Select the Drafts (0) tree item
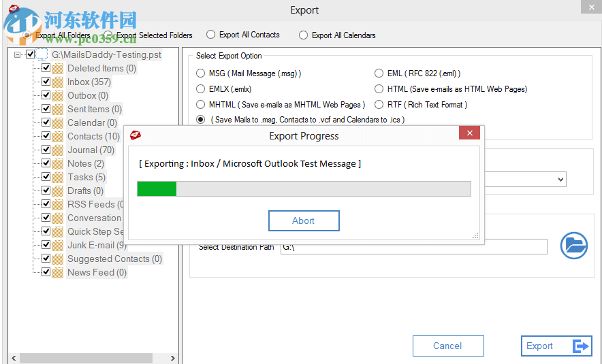The width and height of the screenshot is (602, 364). point(85,191)
